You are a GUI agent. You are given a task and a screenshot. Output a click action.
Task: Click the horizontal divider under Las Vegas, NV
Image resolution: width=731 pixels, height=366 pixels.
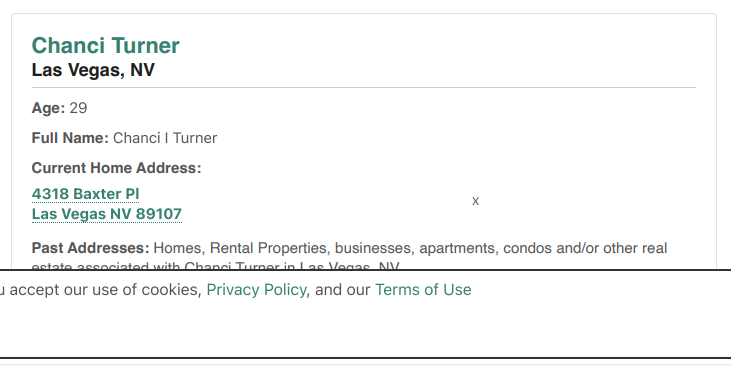tap(364, 87)
